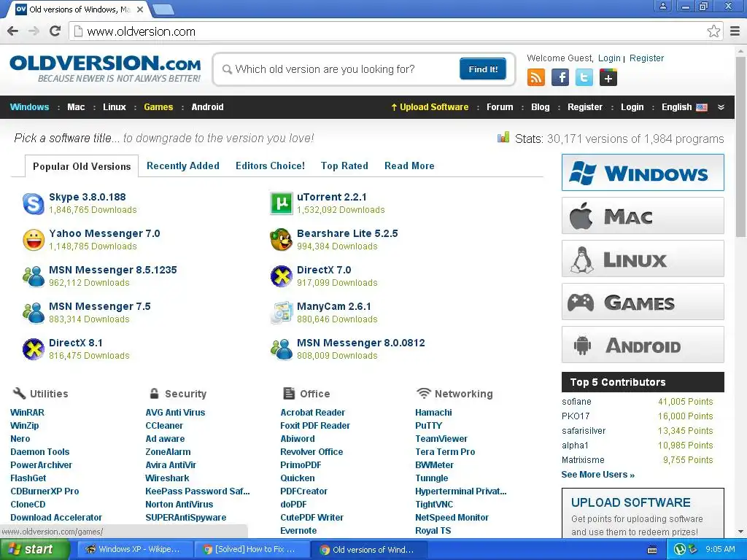Viewport: 747px width, 560px height.
Task: Click the browser back arrow
Action: coord(13,31)
